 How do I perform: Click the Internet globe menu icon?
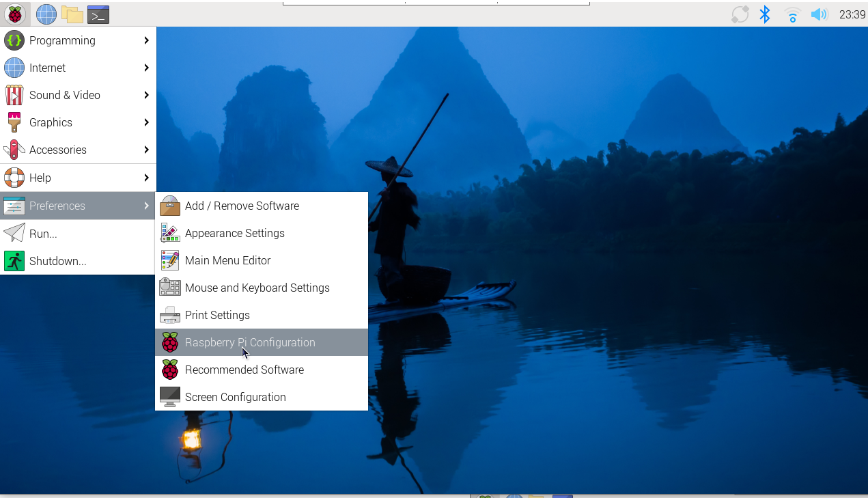coord(14,68)
